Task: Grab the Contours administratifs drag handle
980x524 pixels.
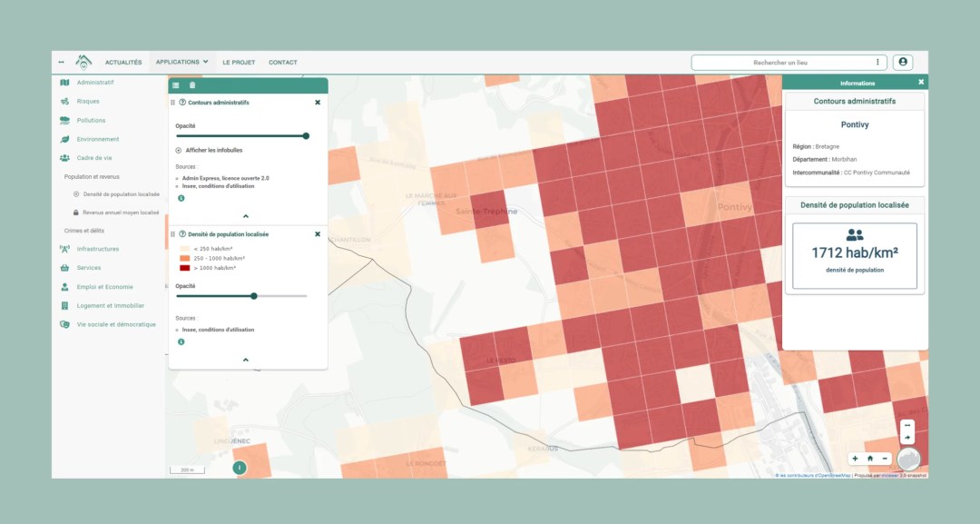Action: pos(173,102)
